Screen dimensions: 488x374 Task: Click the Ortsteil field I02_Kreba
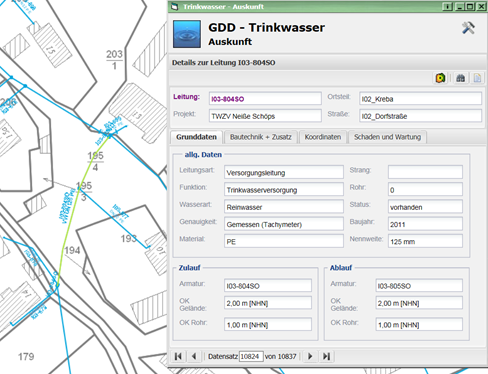pos(420,99)
